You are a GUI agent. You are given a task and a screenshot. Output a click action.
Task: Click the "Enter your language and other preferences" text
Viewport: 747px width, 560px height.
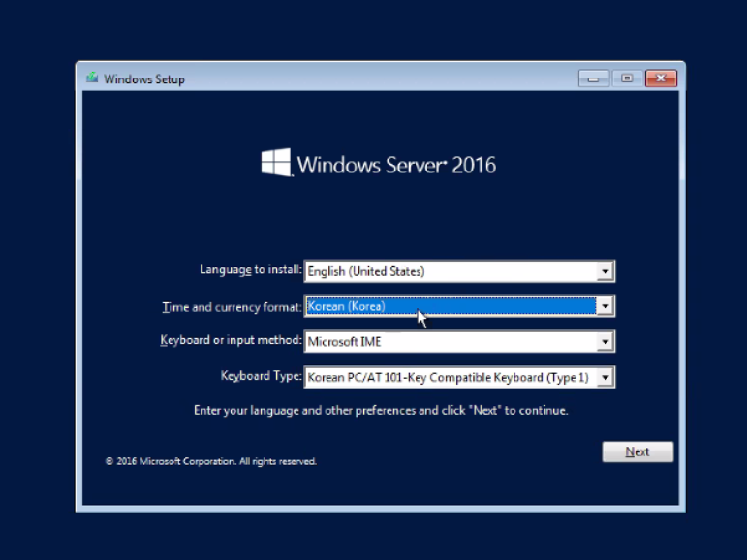pos(381,411)
